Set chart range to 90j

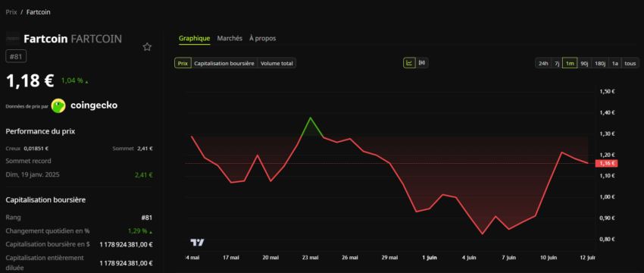[584, 63]
